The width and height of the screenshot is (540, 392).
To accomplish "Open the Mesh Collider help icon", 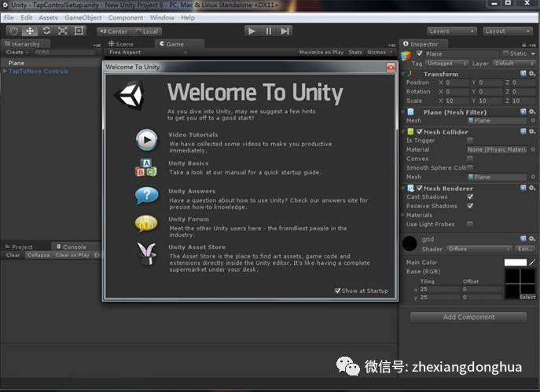I will pyautogui.click(x=523, y=131).
